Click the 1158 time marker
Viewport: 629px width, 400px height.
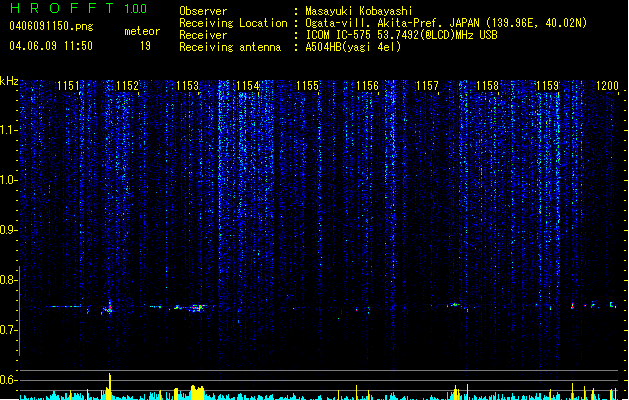tap(487, 86)
